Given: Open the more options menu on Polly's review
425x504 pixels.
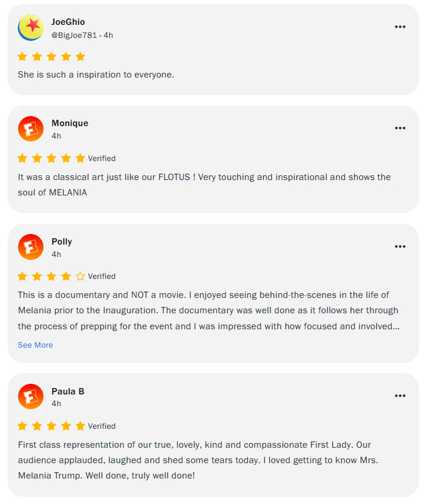Looking at the screenshot, I should [x=400, y=246].
